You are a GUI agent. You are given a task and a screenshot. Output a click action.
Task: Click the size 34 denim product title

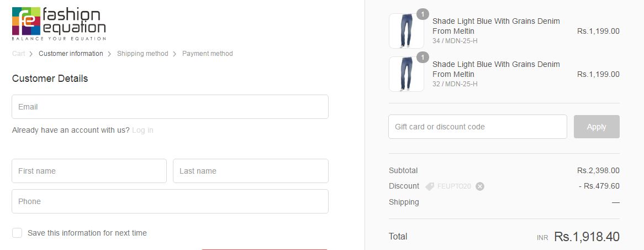496,25
